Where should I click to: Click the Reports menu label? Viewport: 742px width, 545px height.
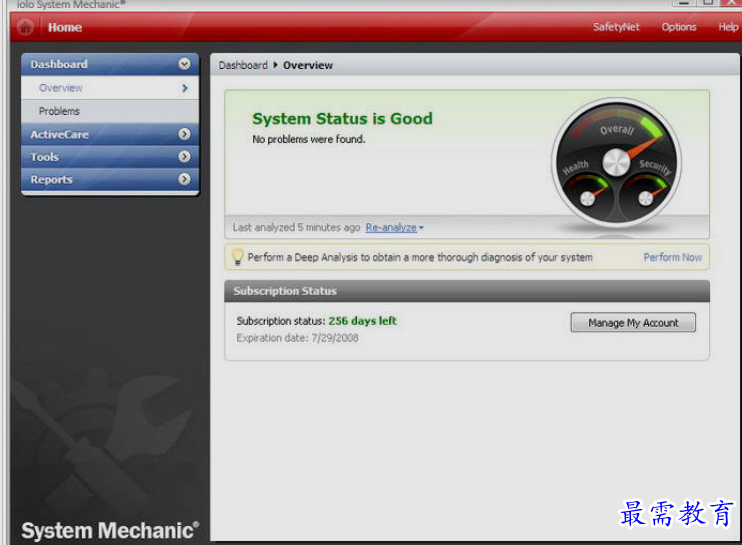tap(52, 179)
